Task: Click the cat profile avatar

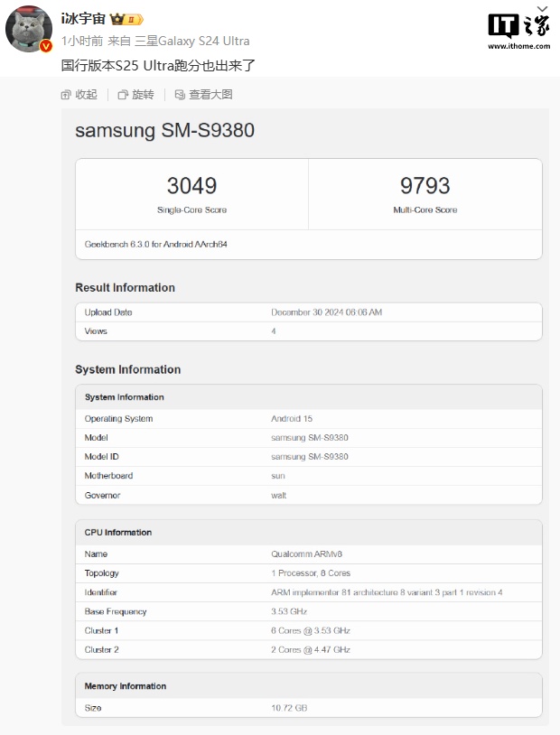Action: click(x=29, y=28)
